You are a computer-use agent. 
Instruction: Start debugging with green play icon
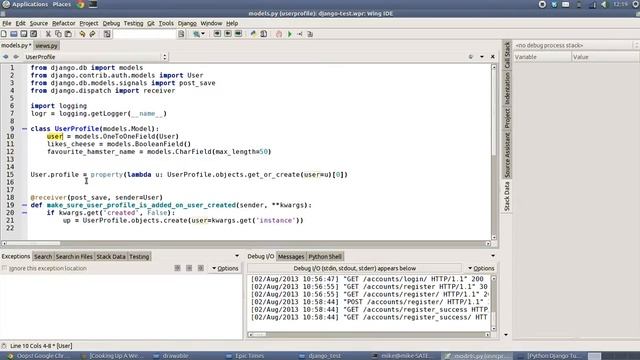[x=290, y=34]
